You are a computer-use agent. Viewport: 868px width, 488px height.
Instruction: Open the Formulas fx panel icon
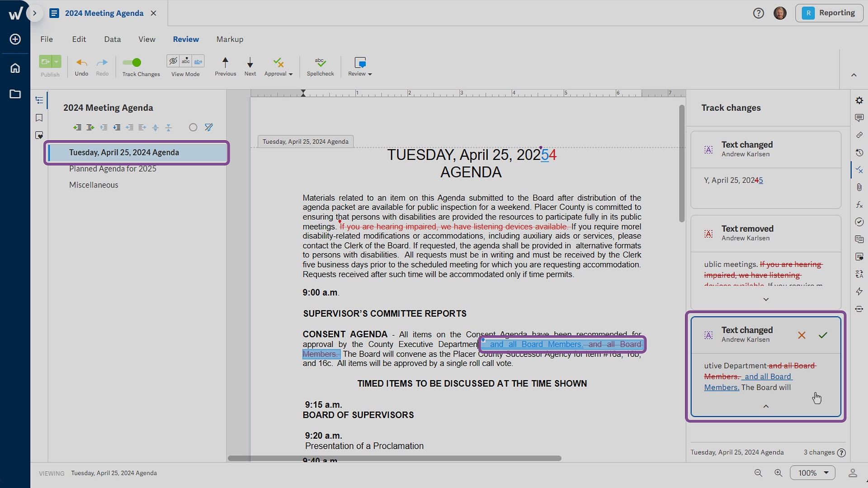pos(859,205)
